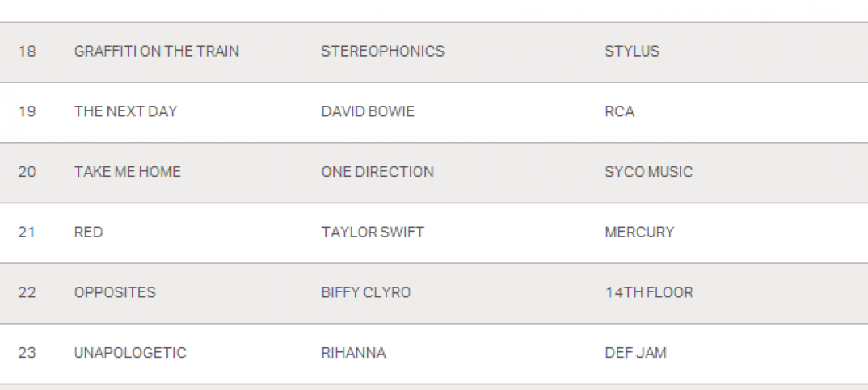Click the RCA label text
Image resolution: width=868 pixels, height=390 pixels.
click(x=619, y=111)
